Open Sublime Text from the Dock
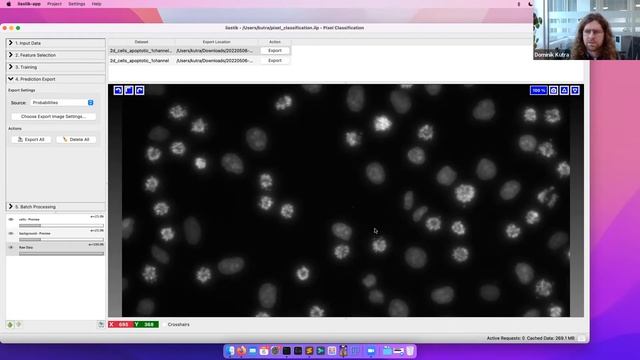Image resolution: width=640 pixels, height=360 pixels. 309,351
